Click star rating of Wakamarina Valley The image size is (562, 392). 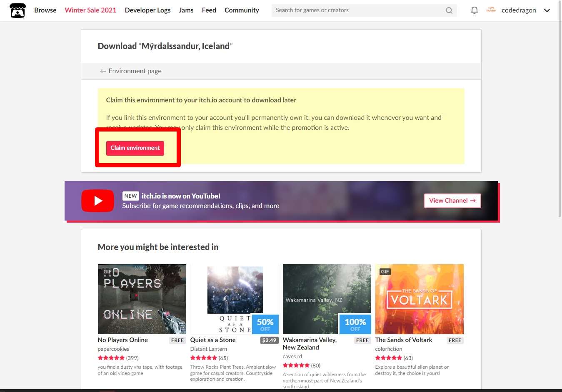296,365
